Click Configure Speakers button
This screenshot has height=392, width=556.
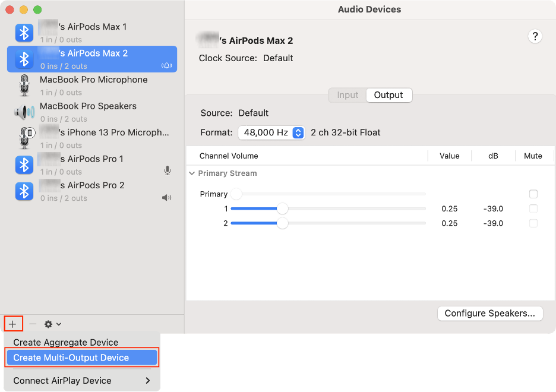pyautogui.click(x=490, y=314)
